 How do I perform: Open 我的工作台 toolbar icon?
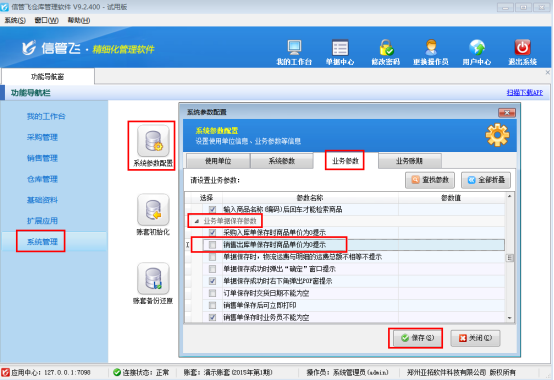pyautogui.click(x=294, y=48)
